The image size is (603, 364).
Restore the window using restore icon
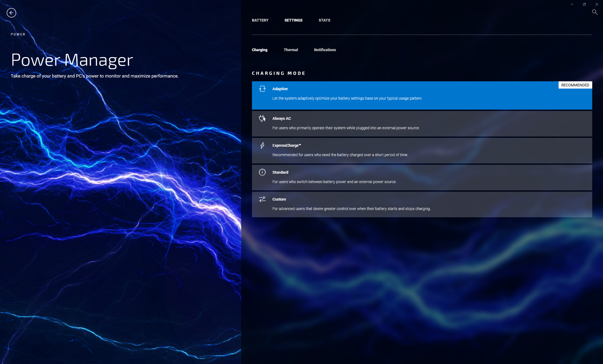[584, 4]
